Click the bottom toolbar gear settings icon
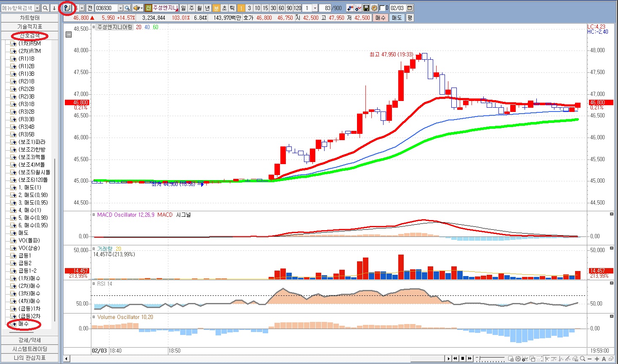The image size is (618, 364). pyautogui.click(x=518, y=359)
